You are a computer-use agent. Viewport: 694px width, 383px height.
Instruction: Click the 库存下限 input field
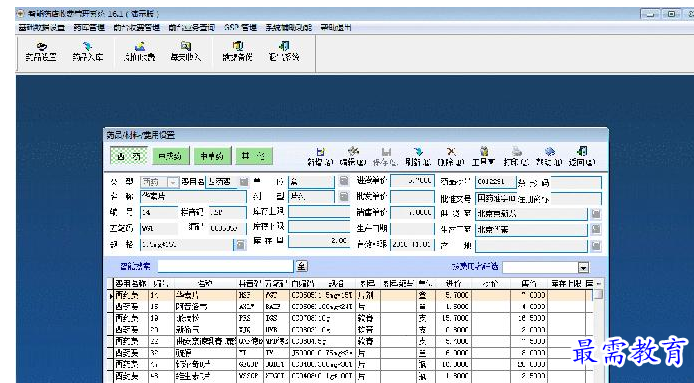(x=319, y=227)
